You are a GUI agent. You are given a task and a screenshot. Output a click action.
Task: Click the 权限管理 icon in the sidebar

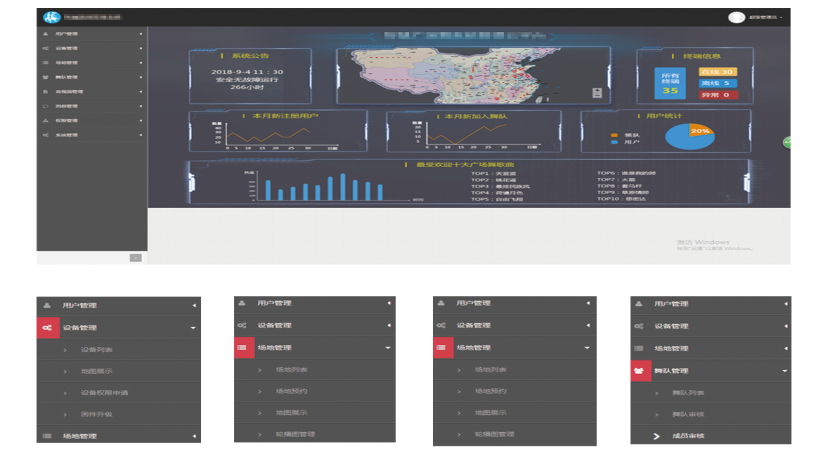(x=45, y=120)
